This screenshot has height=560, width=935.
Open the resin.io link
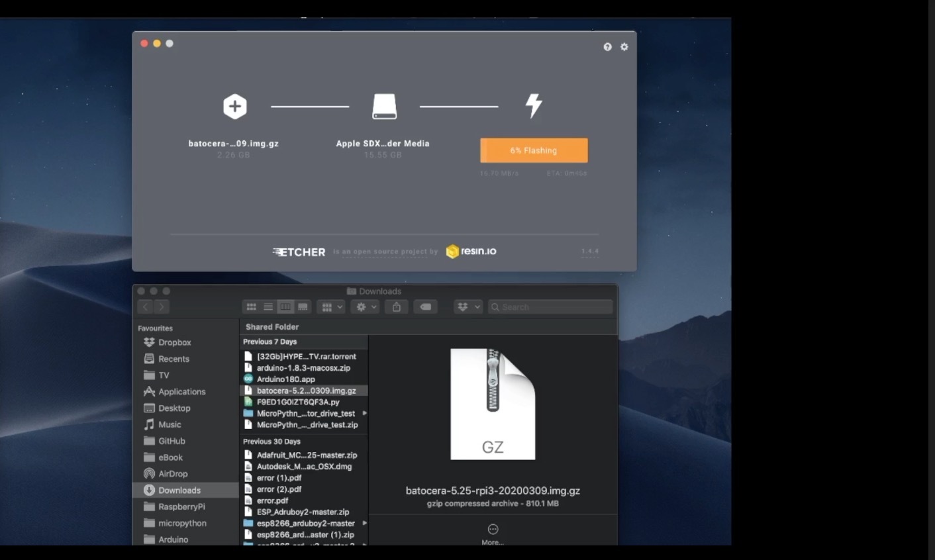471,252
